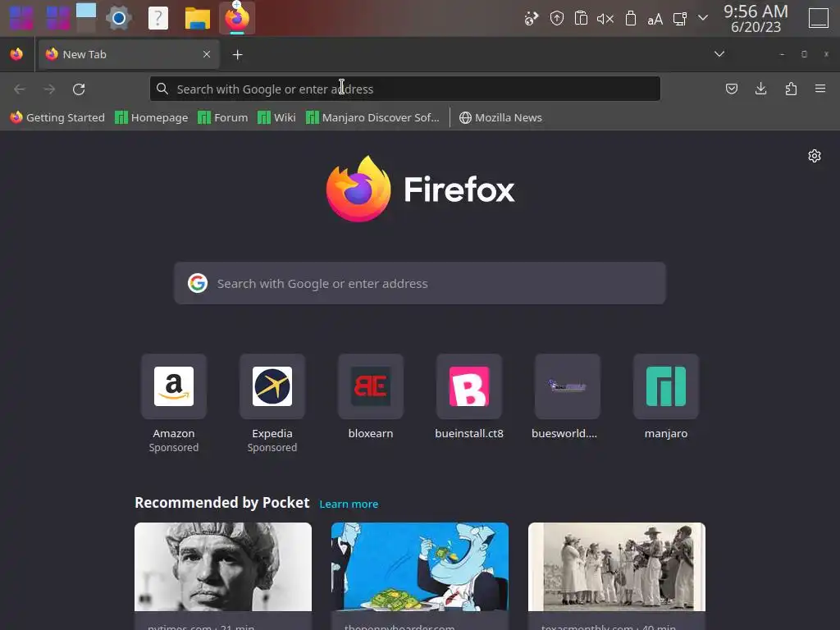
Task: Open Mozilla News bookmark
Action: 501,117
